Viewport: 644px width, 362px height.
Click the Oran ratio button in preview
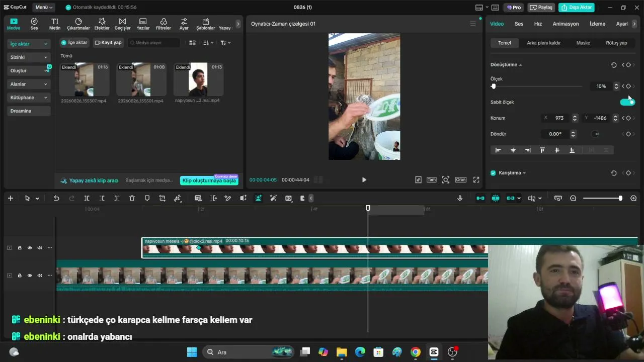[x=460, y=179]
